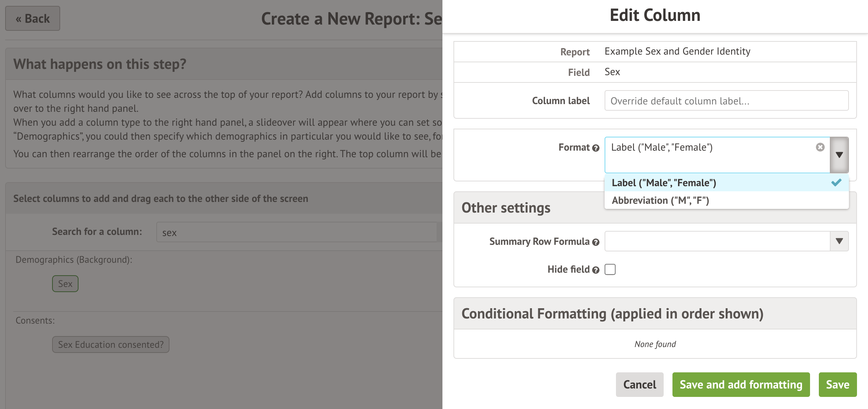
Task: Click the Hide field help icon
Action: [x=596, y=270]
